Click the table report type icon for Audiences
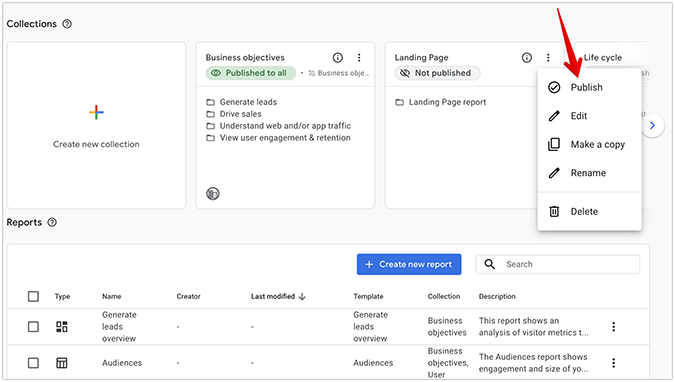675x382 pixels. pyautogui.click(x=62, y=363)
